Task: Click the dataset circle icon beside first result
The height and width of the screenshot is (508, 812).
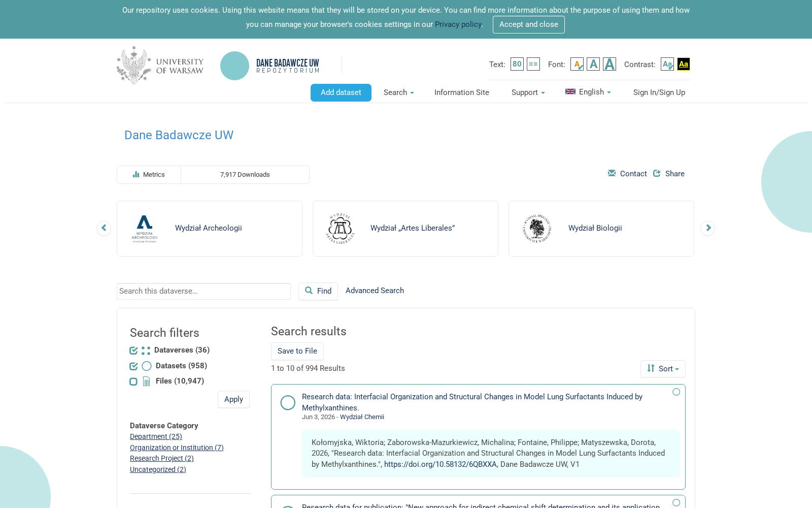Action: pos(288,402)
